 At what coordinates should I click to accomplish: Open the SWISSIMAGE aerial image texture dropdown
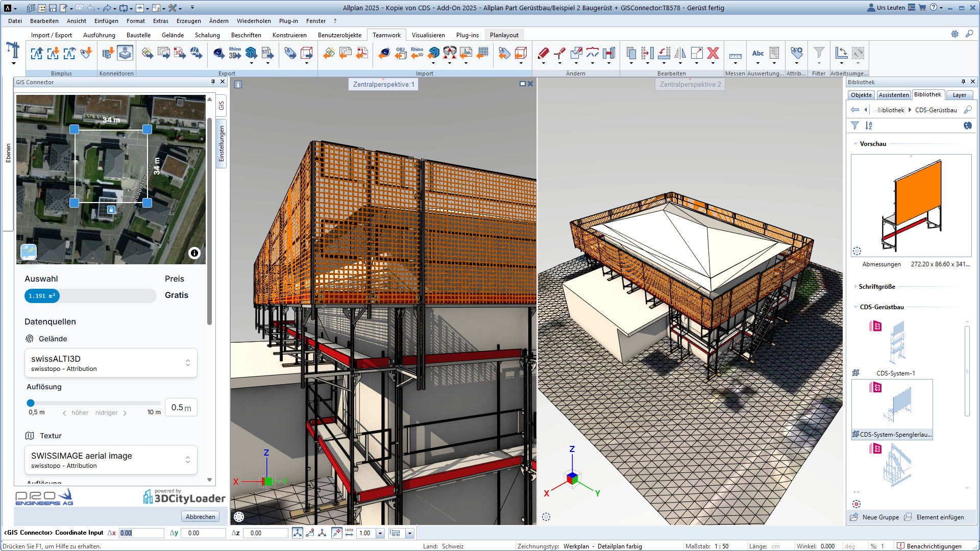click(x=111, y=460)
